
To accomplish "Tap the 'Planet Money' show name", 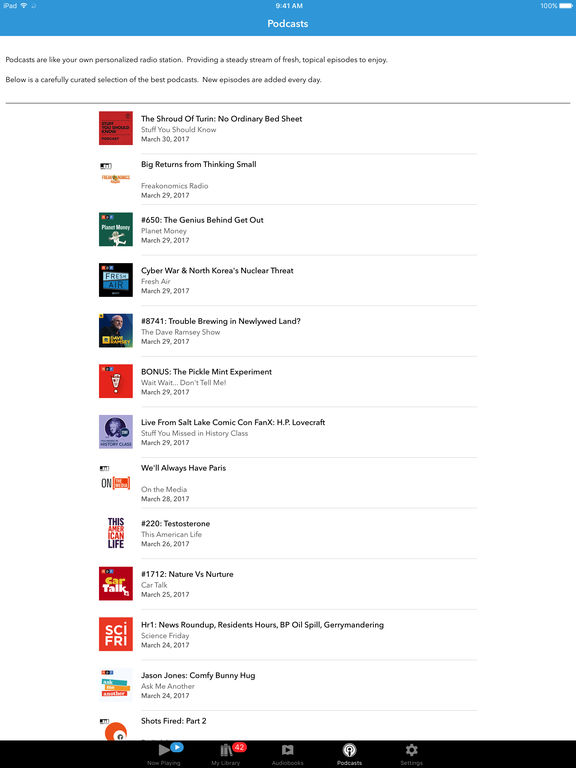I will point(164,231).
